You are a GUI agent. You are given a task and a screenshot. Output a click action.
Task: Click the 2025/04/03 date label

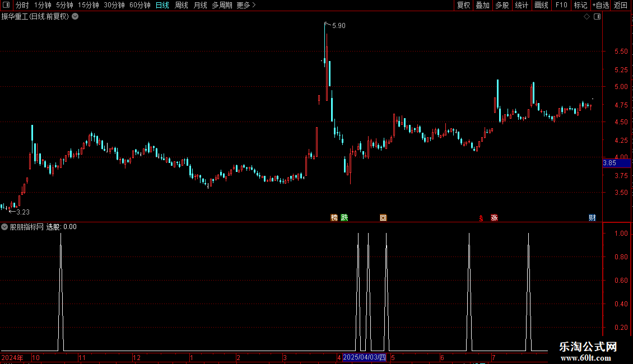(365, 357)
